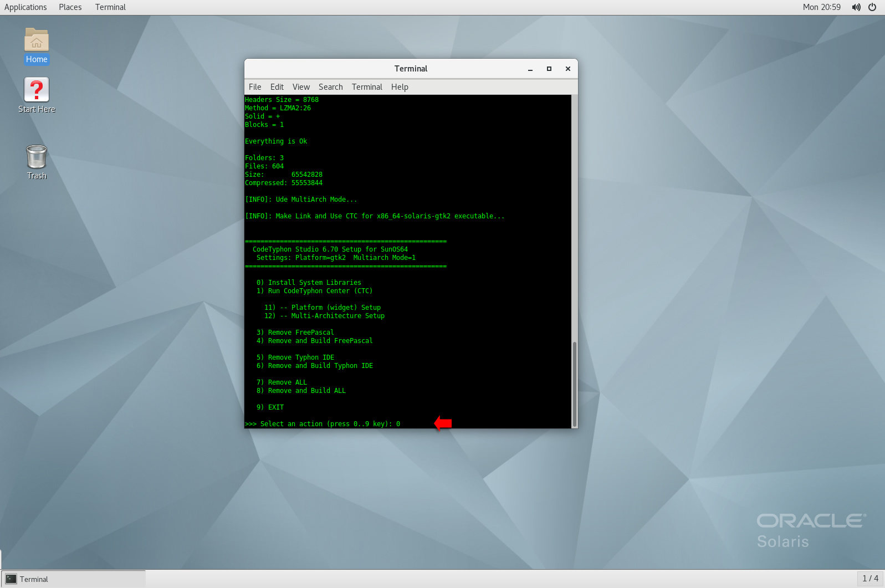This screenshot has width=885, height=588.
Task: Open the Applications menu
Action: click(25, 7)
